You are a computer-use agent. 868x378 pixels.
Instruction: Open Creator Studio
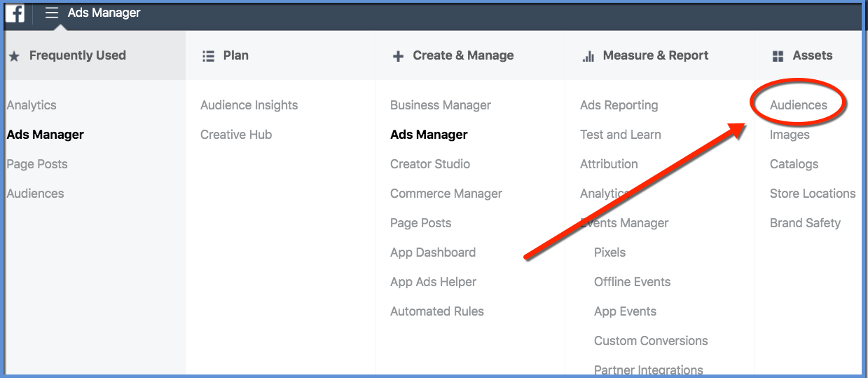430,164
